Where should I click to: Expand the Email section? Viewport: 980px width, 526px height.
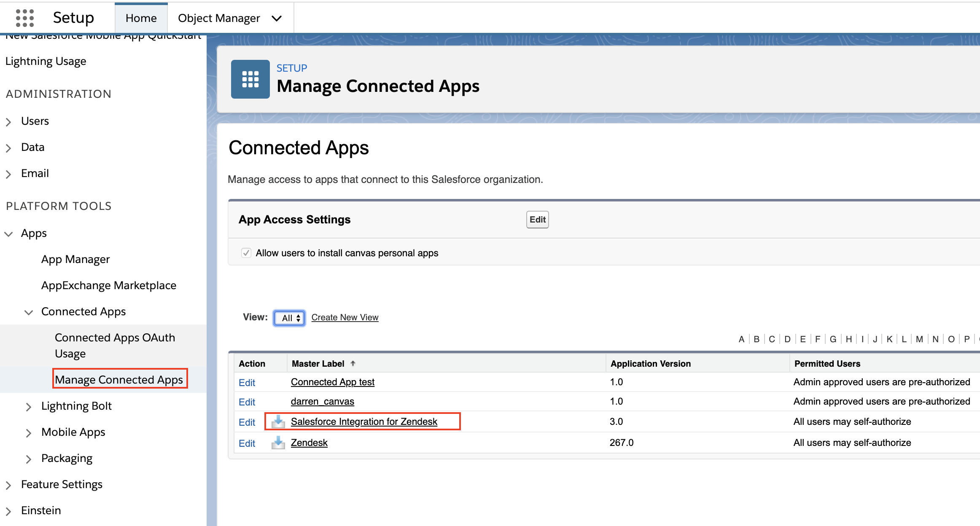click(8, 174)
